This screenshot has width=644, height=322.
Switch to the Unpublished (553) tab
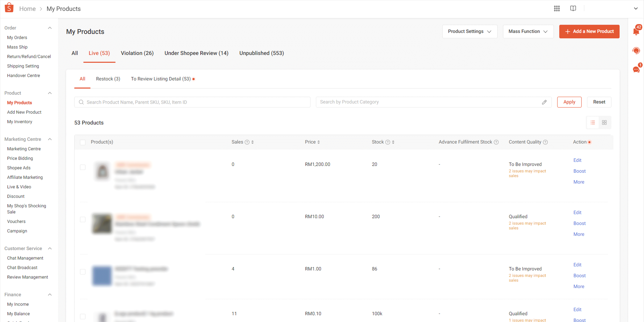[x=262, y=53]
